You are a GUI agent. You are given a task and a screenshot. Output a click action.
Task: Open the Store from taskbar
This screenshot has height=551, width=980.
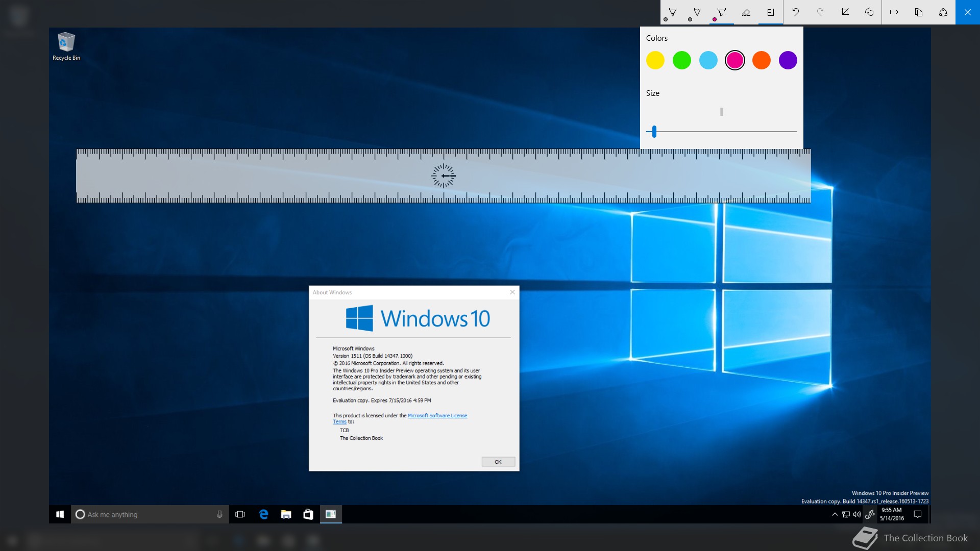308,514
